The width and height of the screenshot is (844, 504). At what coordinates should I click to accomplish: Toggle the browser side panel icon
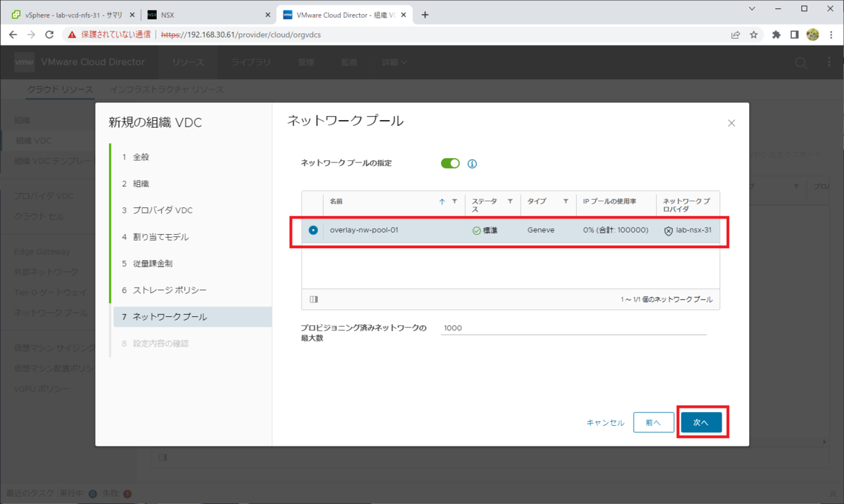tap(794, 34)
